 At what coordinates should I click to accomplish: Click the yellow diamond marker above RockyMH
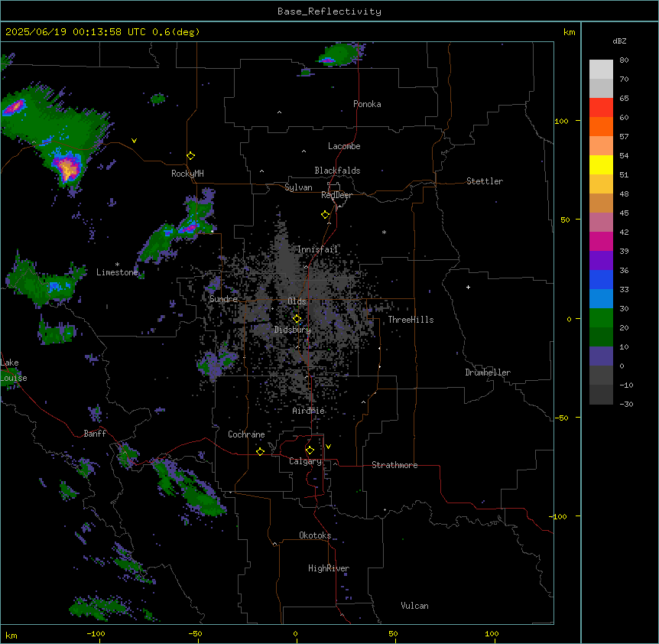pyautogui.click(x=191, y=156)
